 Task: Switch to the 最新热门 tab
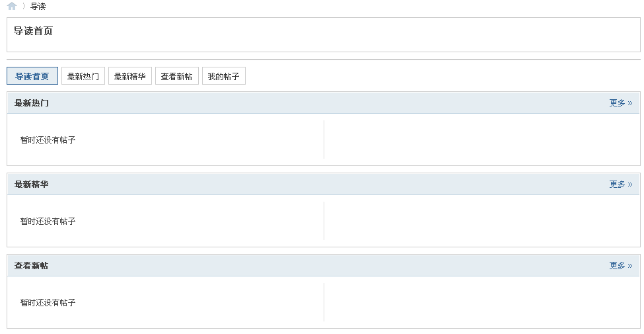click(83, 76)
